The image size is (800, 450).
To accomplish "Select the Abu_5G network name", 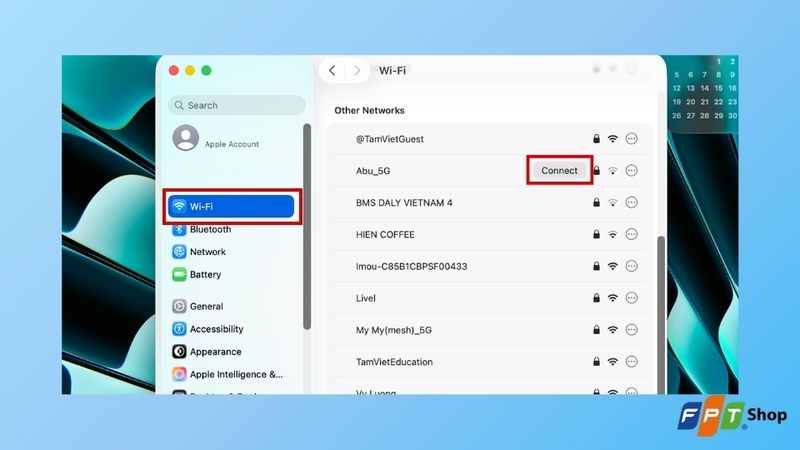I will pyautogui.click(x=373, y=171).
